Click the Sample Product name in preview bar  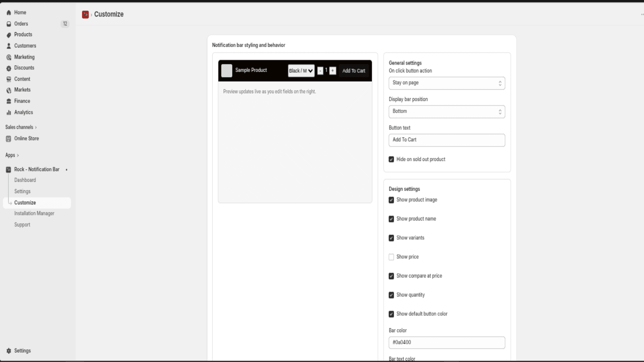point(251,70)
